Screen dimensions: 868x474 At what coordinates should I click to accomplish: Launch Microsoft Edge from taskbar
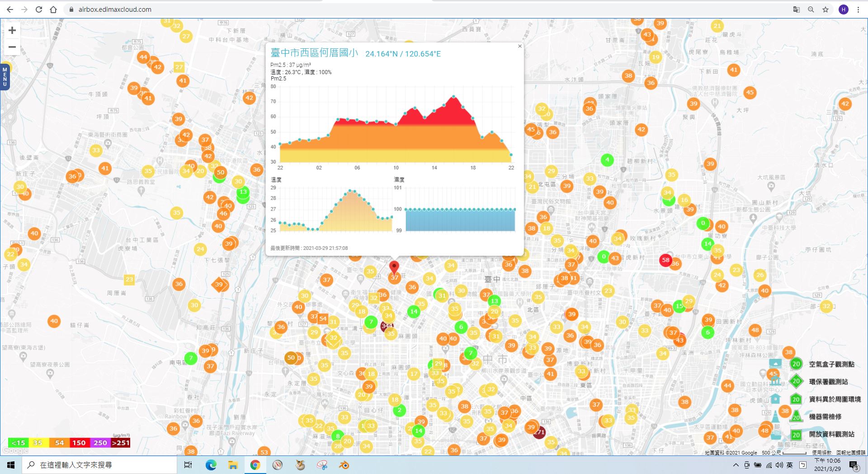pyautogui.click(x=211, y=465)
